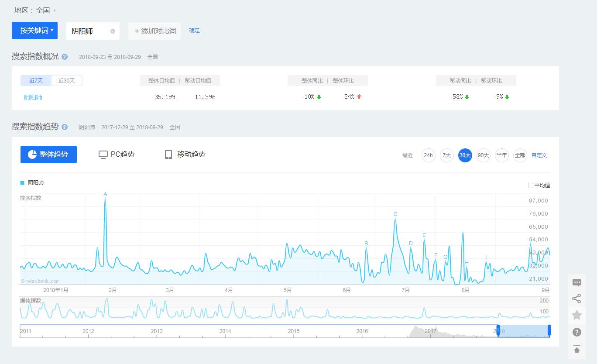Click peak marker G on the chart

coord(446,257)
